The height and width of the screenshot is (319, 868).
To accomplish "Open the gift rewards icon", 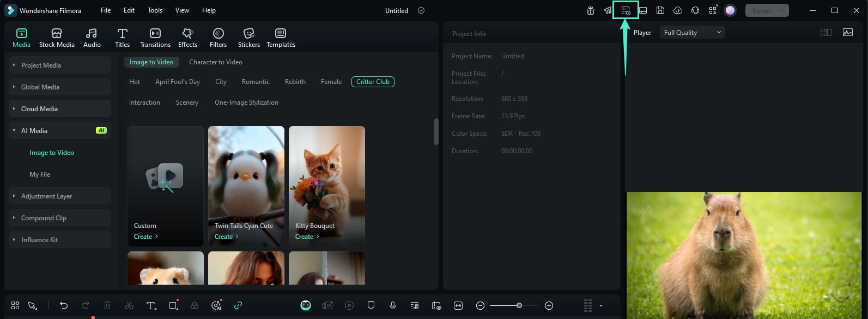I will click(x=591, y=10).
